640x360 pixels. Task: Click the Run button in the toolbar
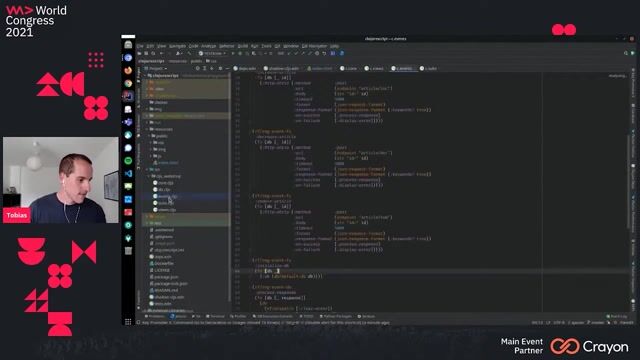tap(233, 53)
